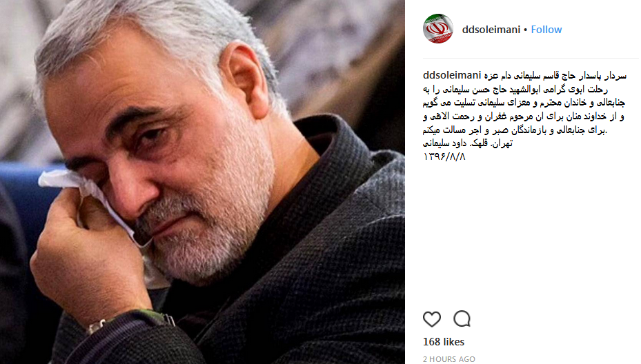
Task: Open the Iran emblem profile avatar
Action: [438, 28]
